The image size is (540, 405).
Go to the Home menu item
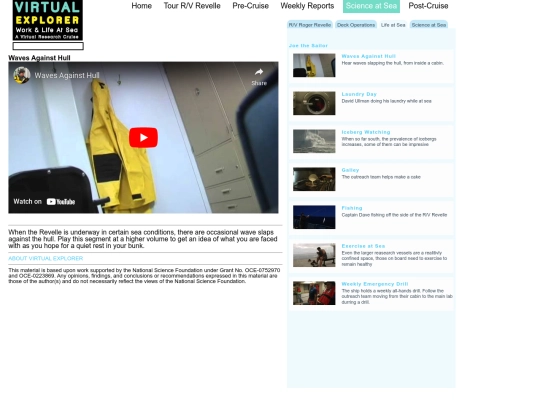(x=142, y=6)
